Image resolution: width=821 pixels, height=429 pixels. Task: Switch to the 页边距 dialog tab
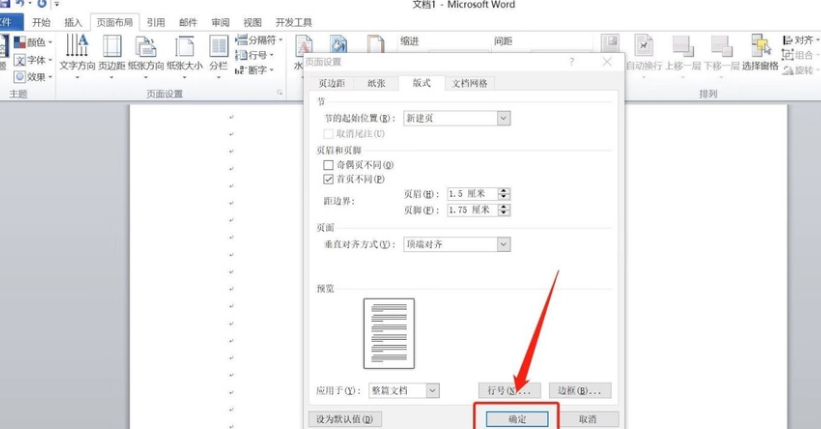[331, 83]
